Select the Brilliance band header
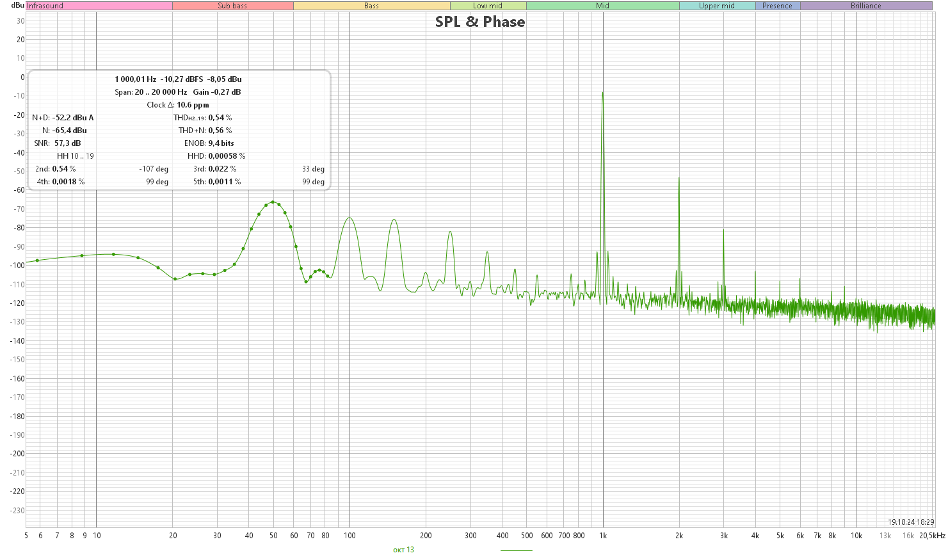This screenshot has width=948, height=560. (x=866, y=6)
